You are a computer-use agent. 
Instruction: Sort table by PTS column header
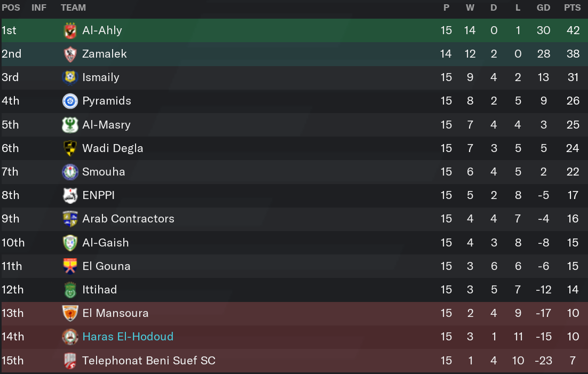(572, 7)
